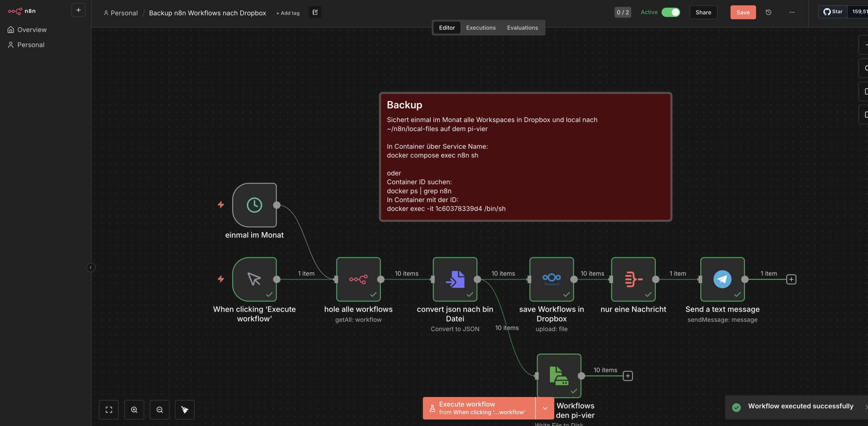Collapse the left sidebar chevron
The height and width of the screenshot is (426, 868).
click(91, 267)
